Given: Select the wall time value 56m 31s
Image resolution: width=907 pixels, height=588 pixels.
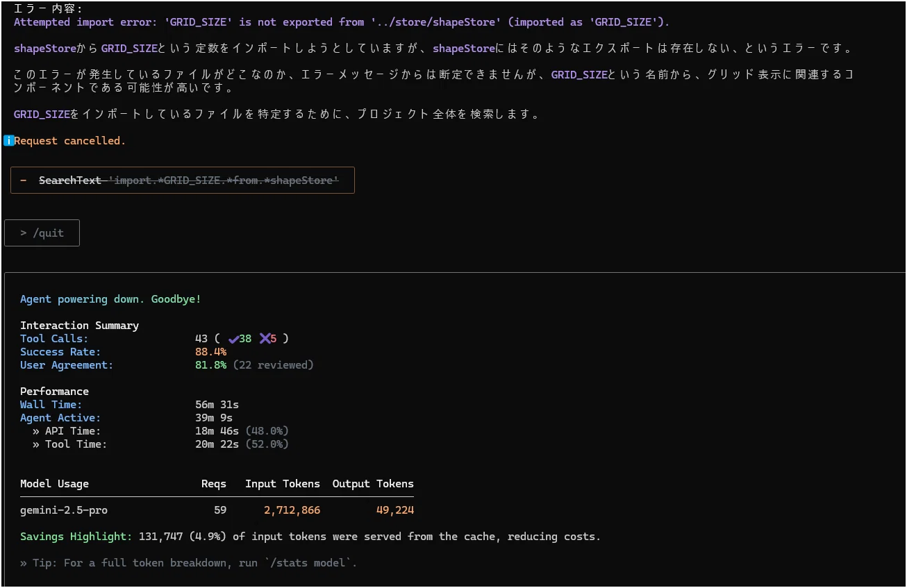Looking at the screenshot, I should pos(217,405).
